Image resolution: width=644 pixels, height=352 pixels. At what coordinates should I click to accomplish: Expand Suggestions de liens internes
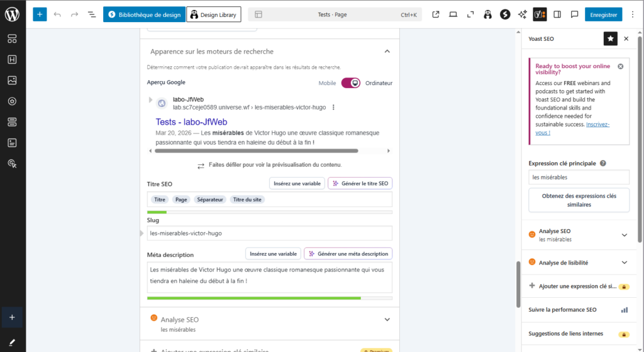pyautogui.click(x=579, y=334)
